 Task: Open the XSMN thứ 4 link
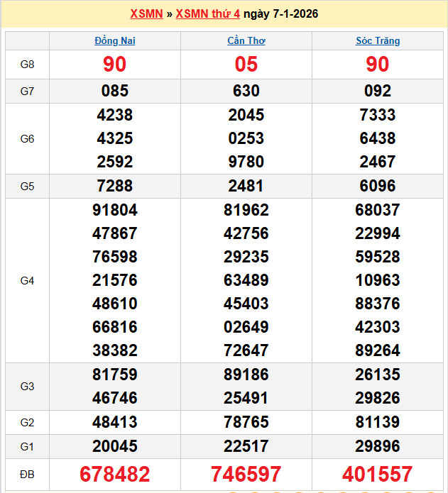pyautogui.click(x=207, y=14)
